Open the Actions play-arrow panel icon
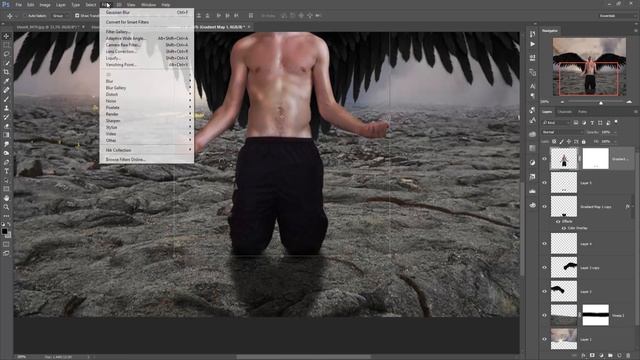The image size is (640, 360). coord(533,44)
